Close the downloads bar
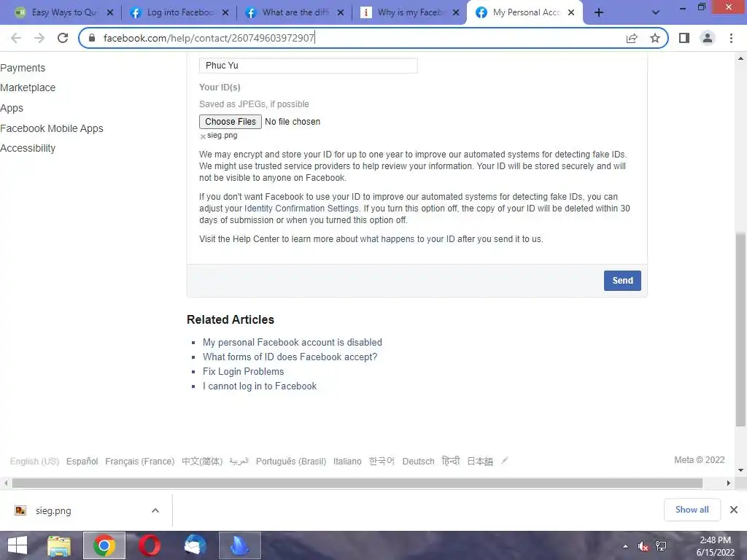 734,510
